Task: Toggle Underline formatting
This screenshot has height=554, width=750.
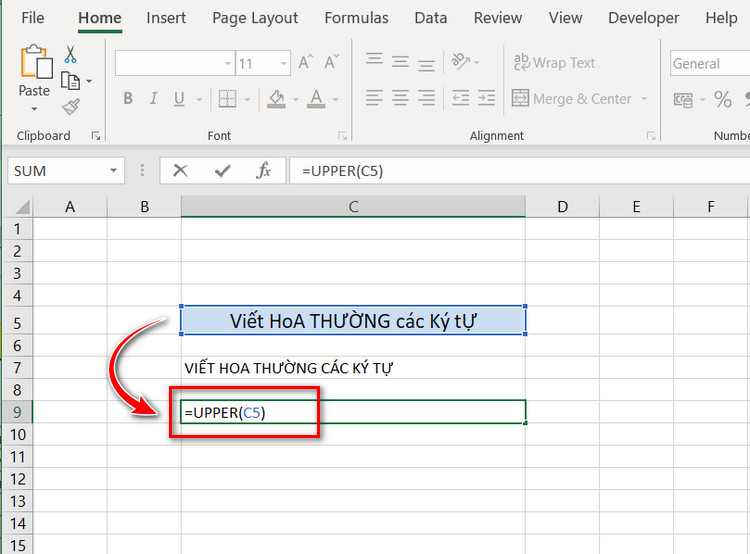Action: pos(179,99)
